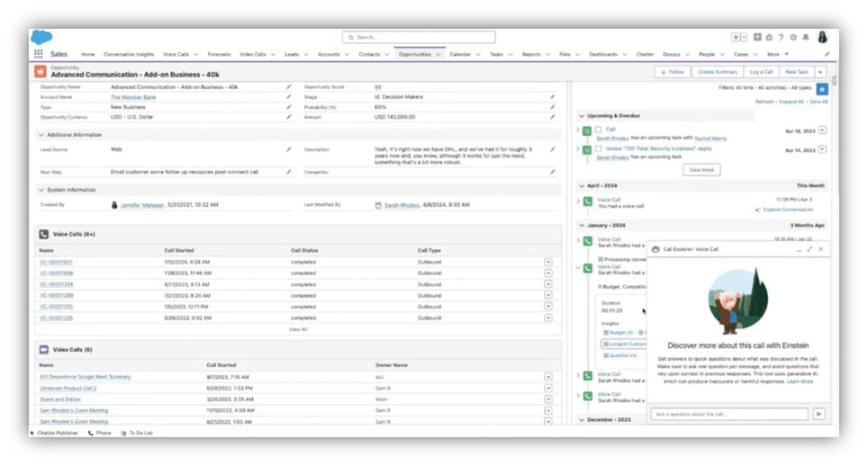Edit navigation bar pencil icon
Image resolution: width=868 pixels, height=466 pixels.
click(827, 54)
